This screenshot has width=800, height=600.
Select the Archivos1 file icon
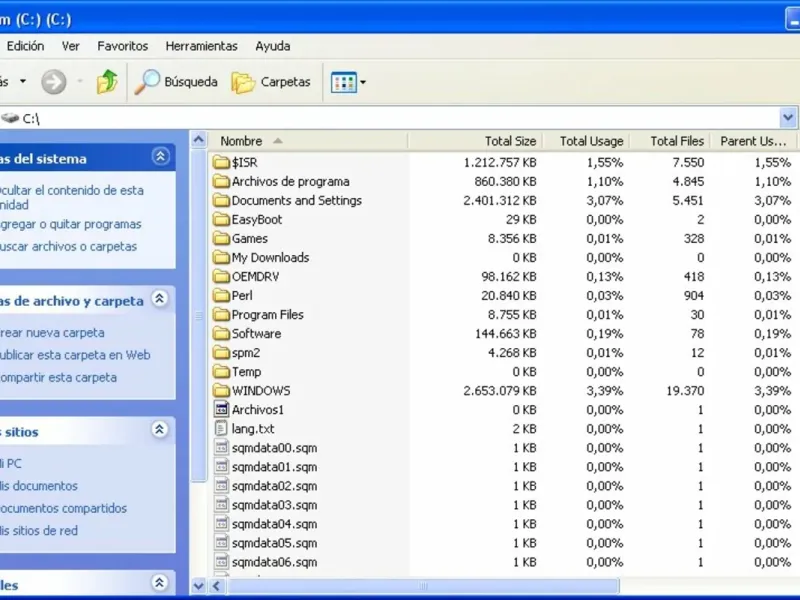(x=221, y=409)
